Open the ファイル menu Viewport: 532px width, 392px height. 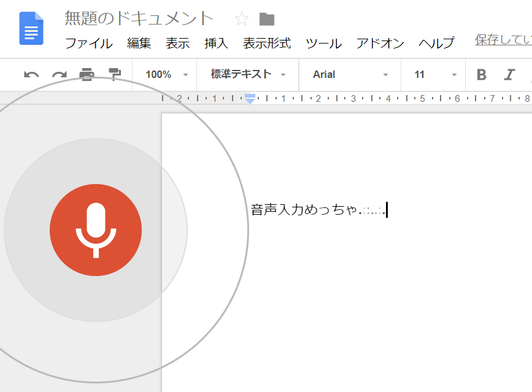click(88, 44)
